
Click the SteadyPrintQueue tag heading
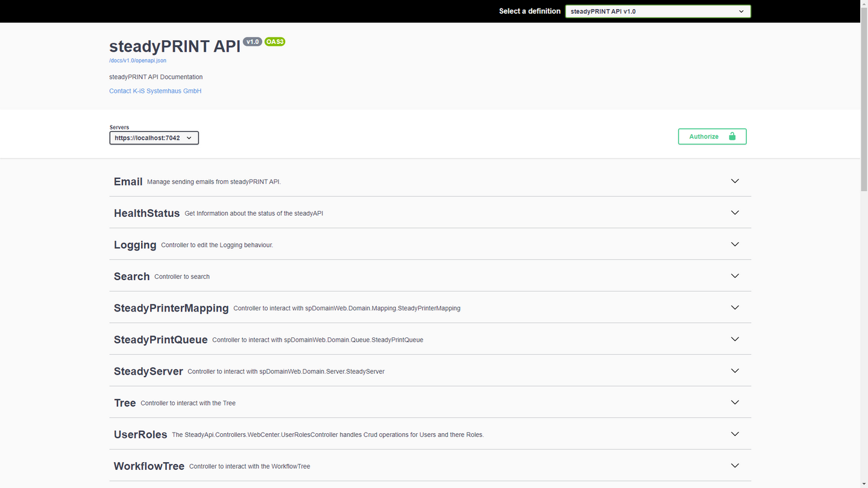coord(160,340)
